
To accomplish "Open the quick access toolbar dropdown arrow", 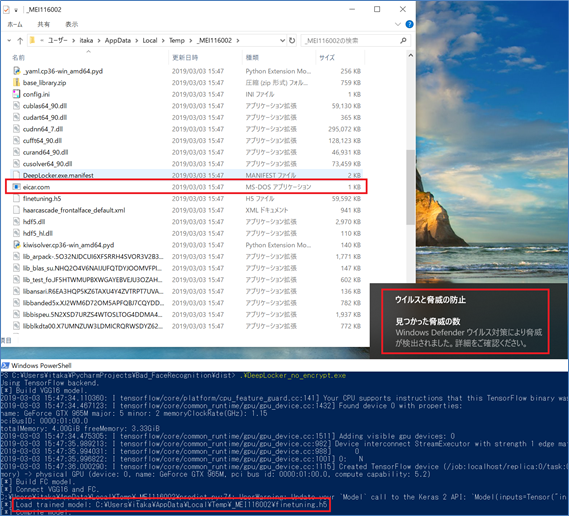I will pos(16,10).
